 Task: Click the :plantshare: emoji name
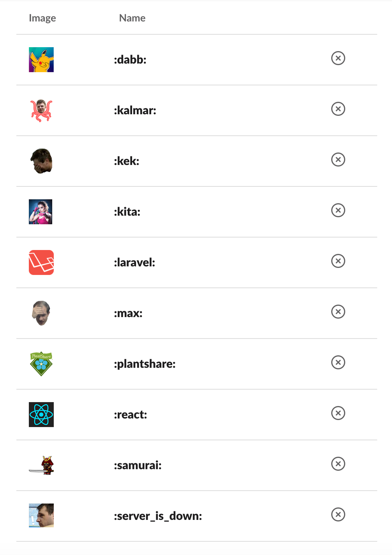pyautogui.click(x=145, y=363)
